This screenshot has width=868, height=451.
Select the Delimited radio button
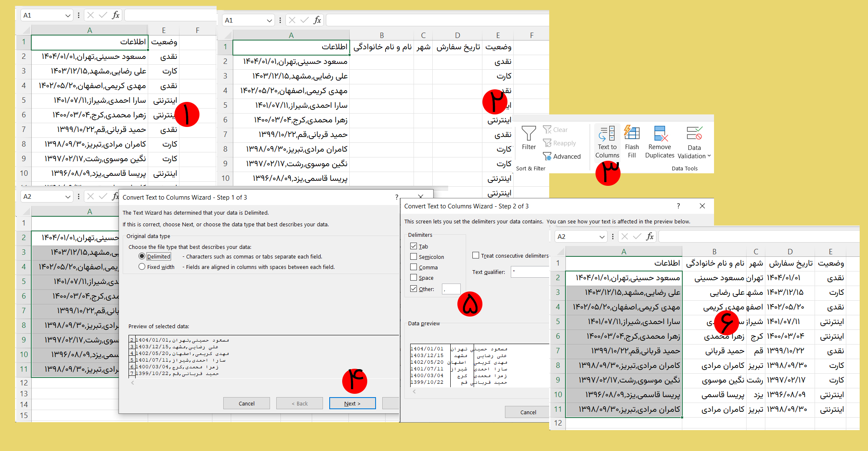[x=142, y=256]
